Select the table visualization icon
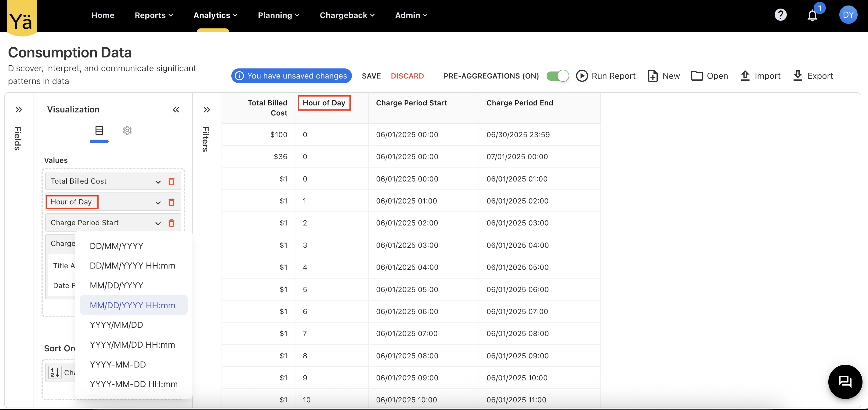Image resolution: width=868 pixels, height=410 pixels. tap(99, 130)
